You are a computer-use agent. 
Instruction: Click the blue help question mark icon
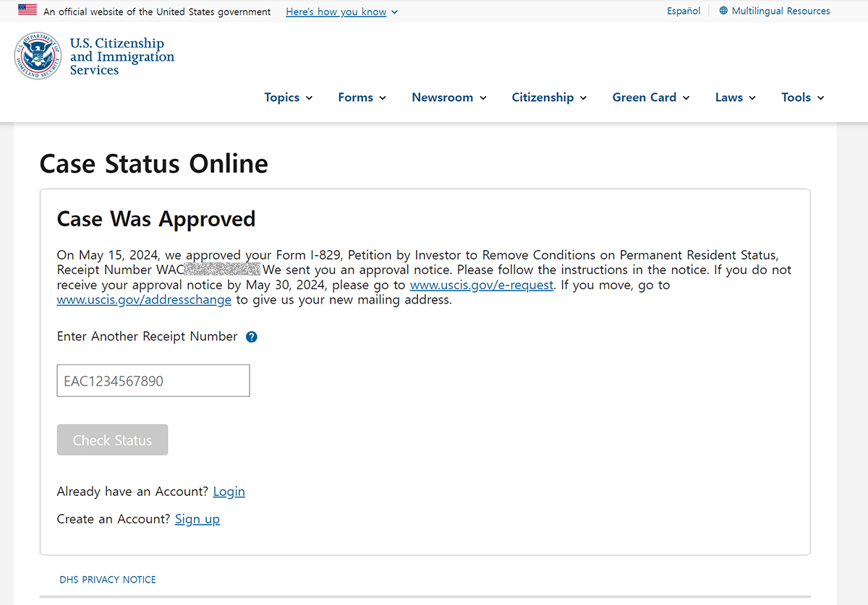tap(252, 337)
